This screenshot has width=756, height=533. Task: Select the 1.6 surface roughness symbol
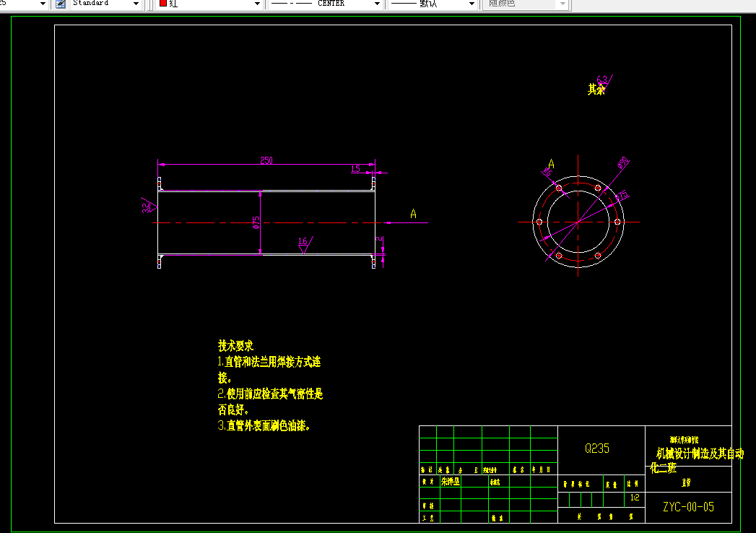coord(304,245)
